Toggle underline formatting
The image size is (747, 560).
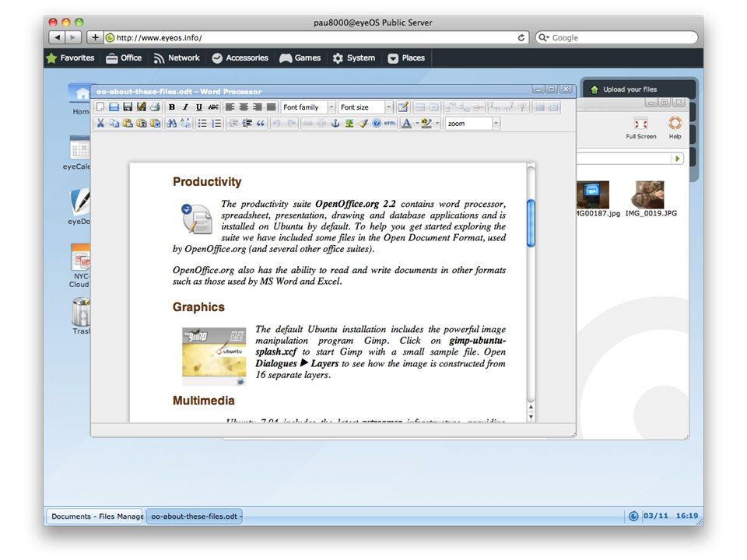(x=199, y=107)
